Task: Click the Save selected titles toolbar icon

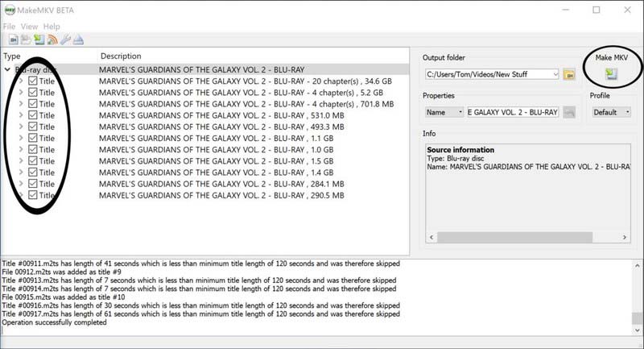Action: coord(39,39)
